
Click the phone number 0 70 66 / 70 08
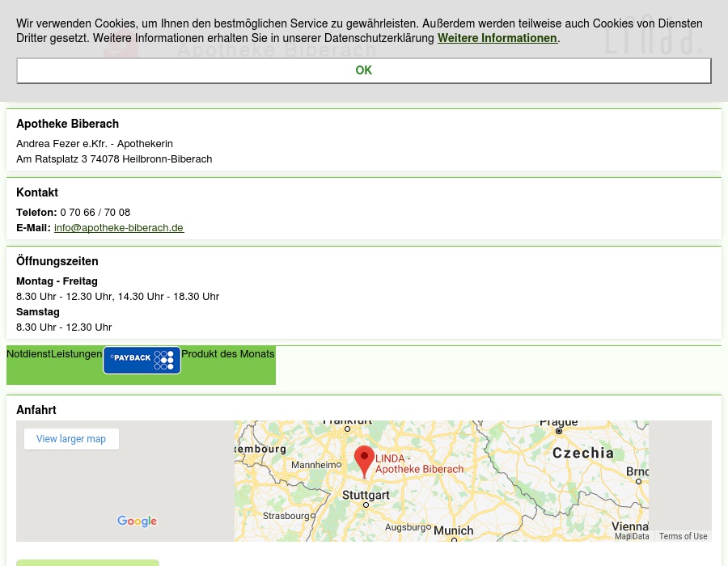pyautogui.click(x=95, y=212)
